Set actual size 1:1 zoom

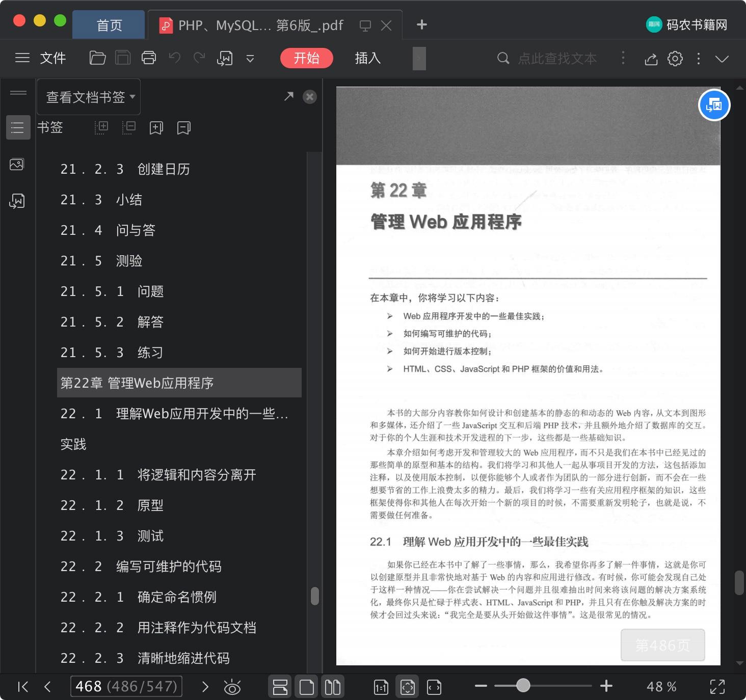point(381,687)
